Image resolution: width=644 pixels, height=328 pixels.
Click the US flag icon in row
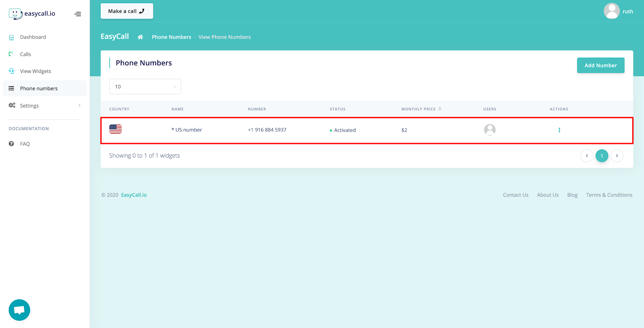point(116,129)
